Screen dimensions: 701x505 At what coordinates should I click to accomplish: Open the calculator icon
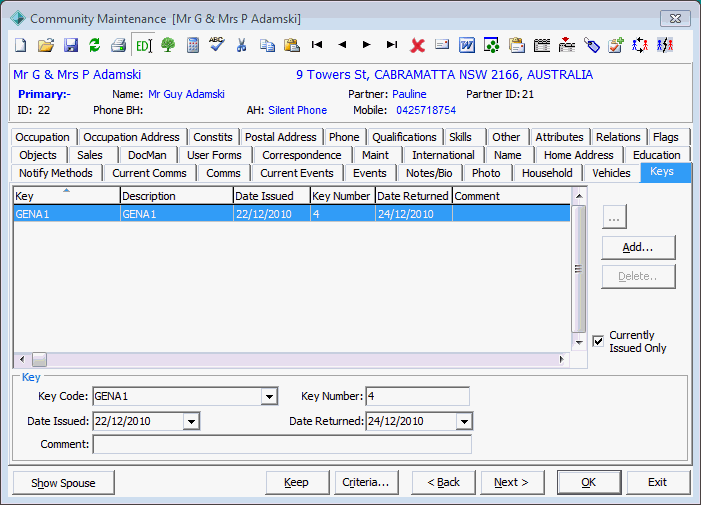(x=193, y=45)
